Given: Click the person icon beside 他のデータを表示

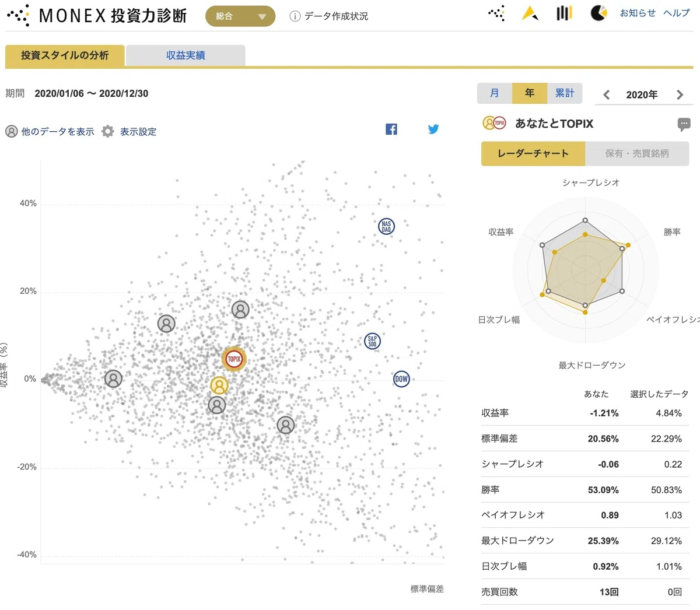Looking at the screenshot, I should coord(12,131).
